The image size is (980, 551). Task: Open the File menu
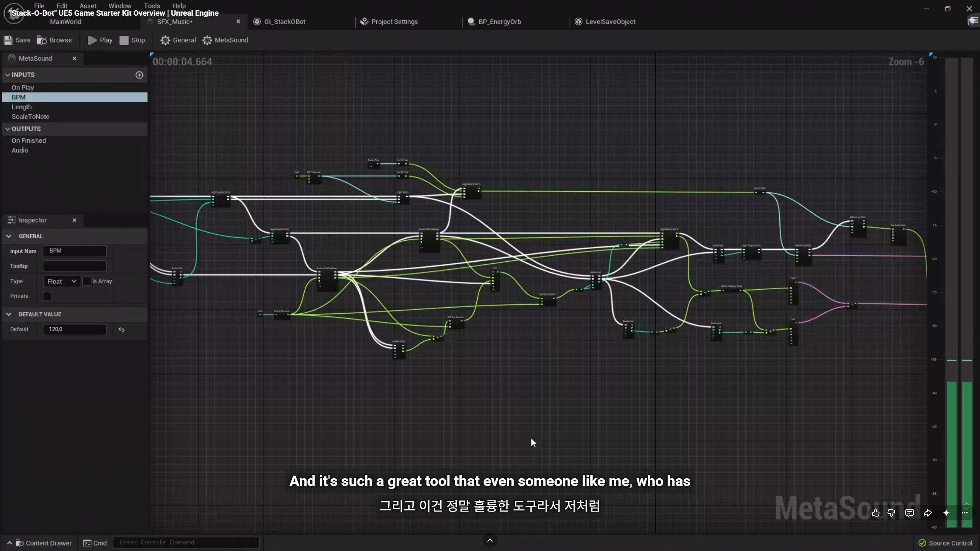[x=39, y=6]
